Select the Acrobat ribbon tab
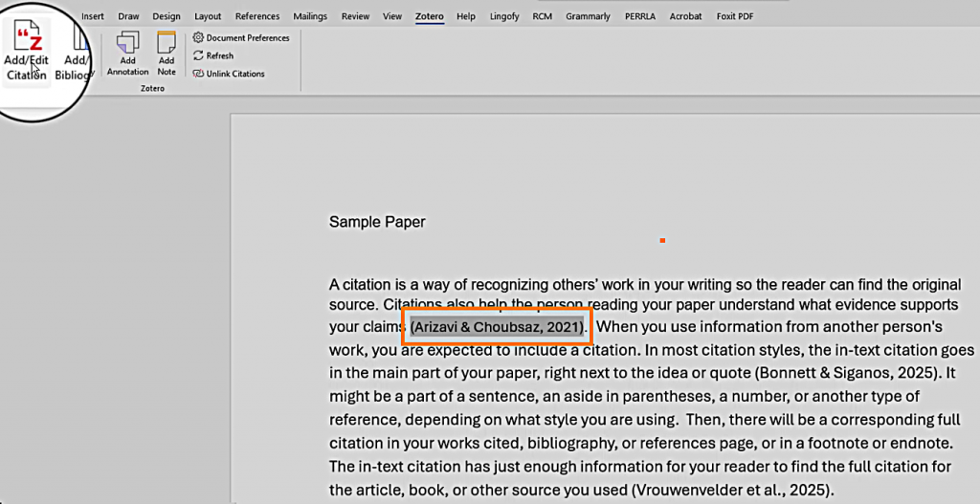980x504 pixels. pyautogui.click(x=685, y=16)
